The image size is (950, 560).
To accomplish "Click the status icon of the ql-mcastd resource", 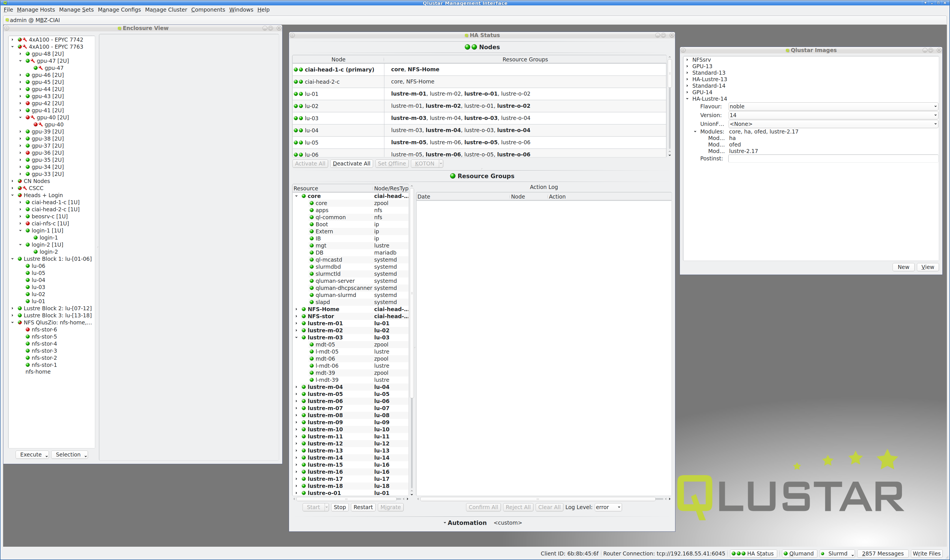I will tap(312, 260).
